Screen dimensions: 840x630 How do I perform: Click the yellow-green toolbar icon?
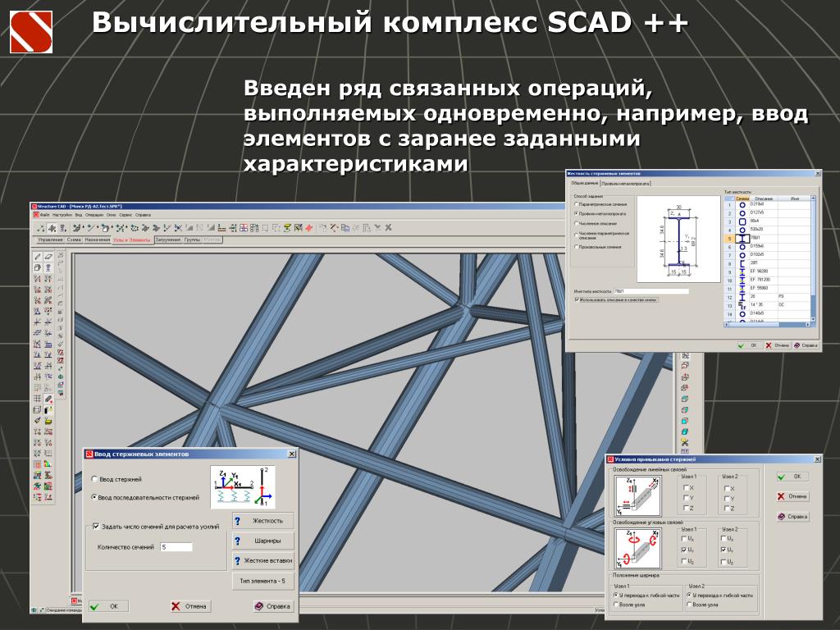(x=287, y=228)
